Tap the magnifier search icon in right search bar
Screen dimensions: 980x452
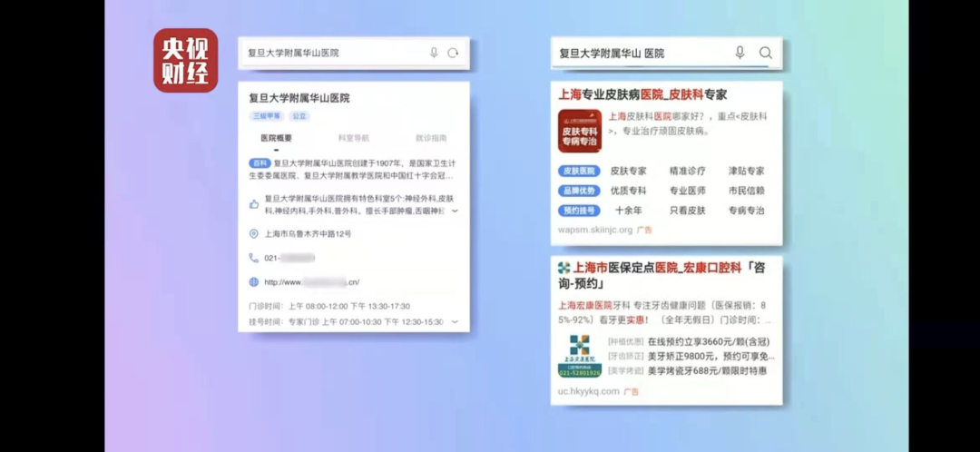[x=766, y=54]
